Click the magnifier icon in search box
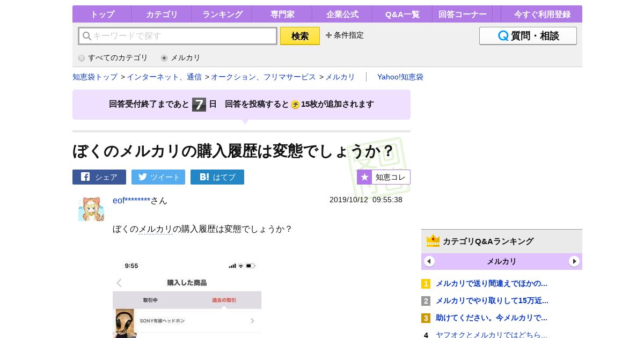 [x=86, y=36]
